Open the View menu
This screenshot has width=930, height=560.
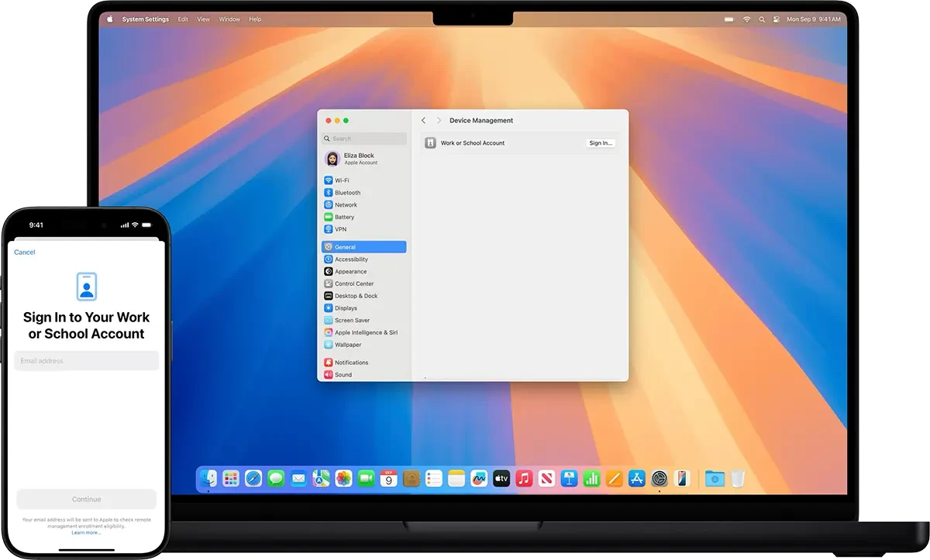(x=204, y=19)
